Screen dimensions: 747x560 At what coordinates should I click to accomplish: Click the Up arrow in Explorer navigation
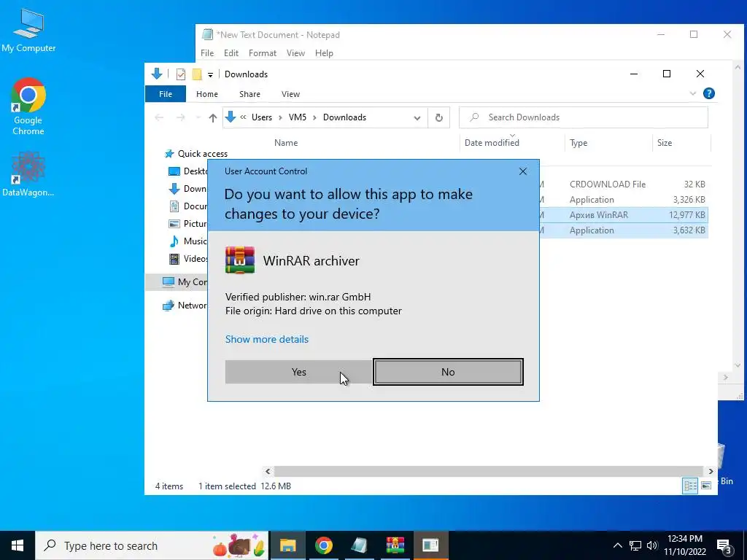pyautogui.click(x=213, y=117)
